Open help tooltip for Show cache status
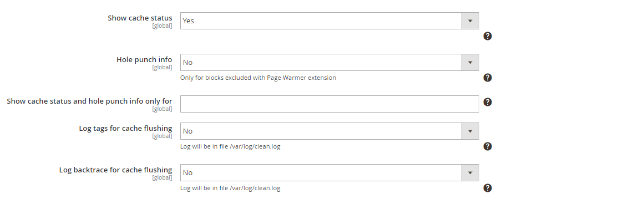644x209 pixels. pos(488,36)
